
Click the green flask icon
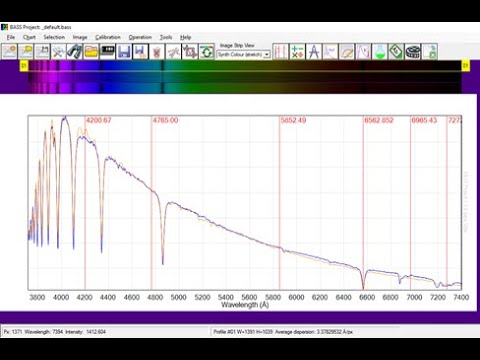pos(380,52)
